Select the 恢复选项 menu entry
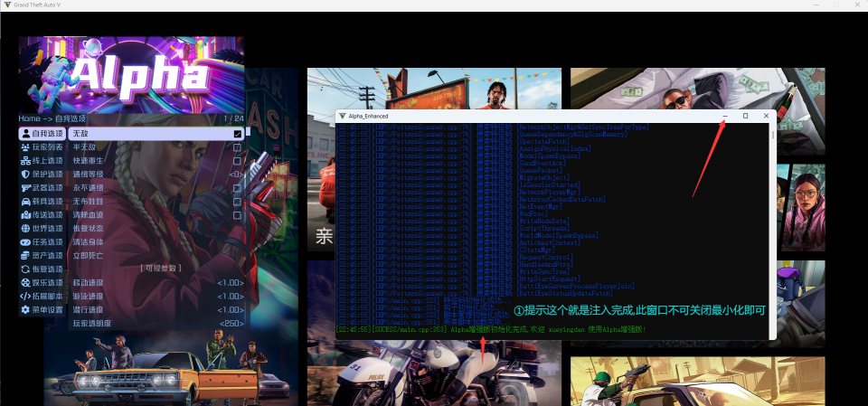 [47, 269]
